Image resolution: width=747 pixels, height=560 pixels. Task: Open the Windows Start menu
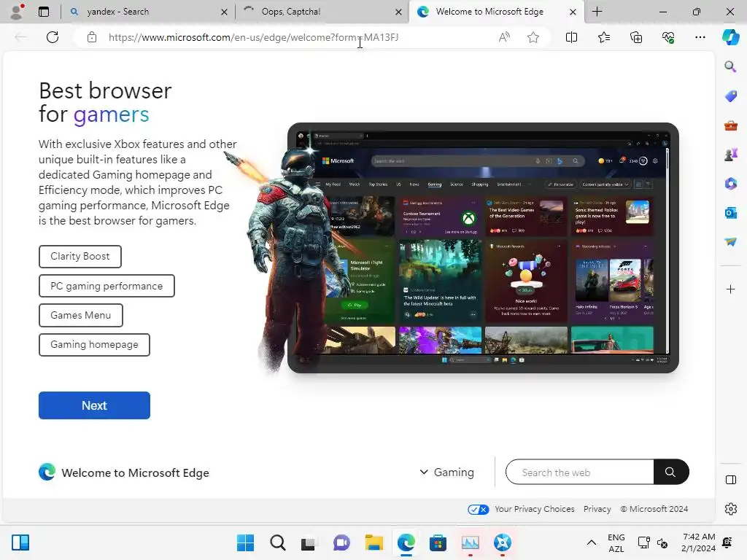click(245, 542)
